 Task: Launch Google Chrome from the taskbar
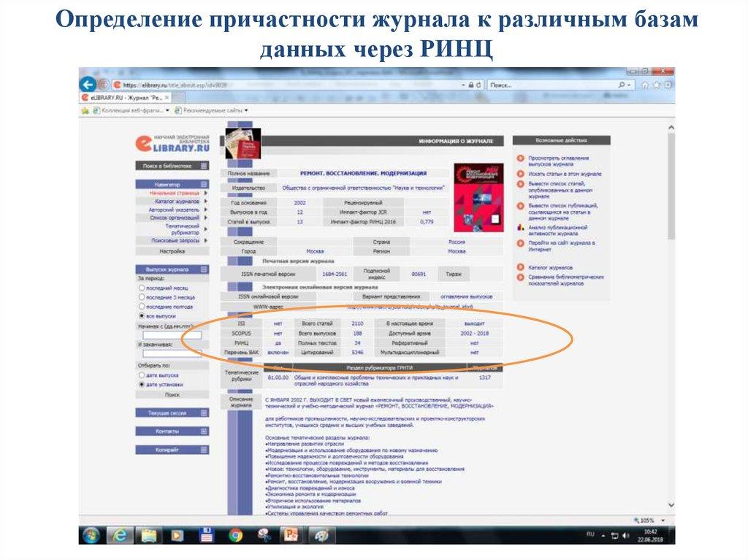(235, 535)
